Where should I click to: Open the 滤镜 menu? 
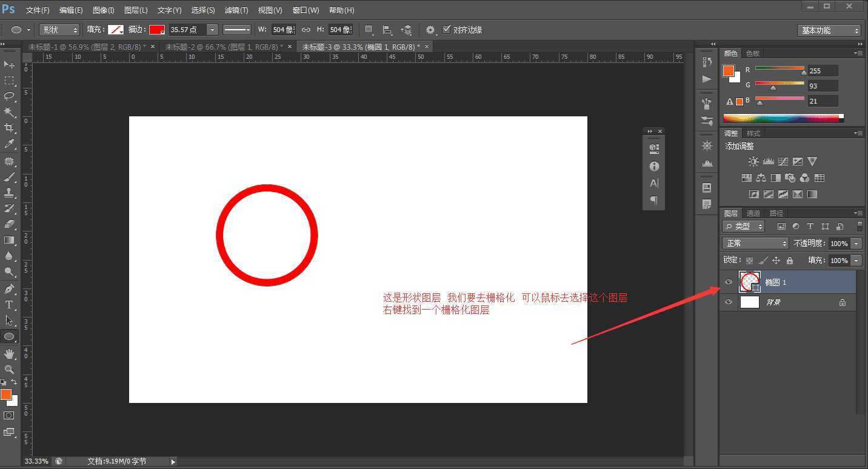236,10
